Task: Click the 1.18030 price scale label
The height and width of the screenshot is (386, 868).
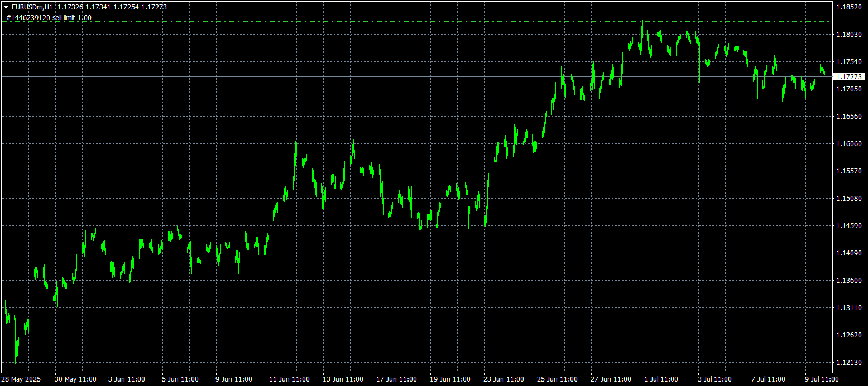Action: (850, 35)
